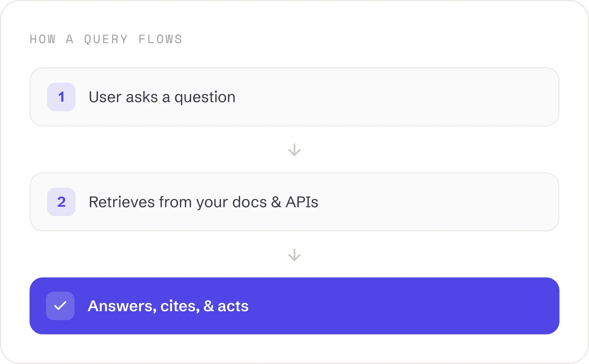This screenshot has width=589, height=364.
Task: Click the number 1 step badge
Action: 61,97
